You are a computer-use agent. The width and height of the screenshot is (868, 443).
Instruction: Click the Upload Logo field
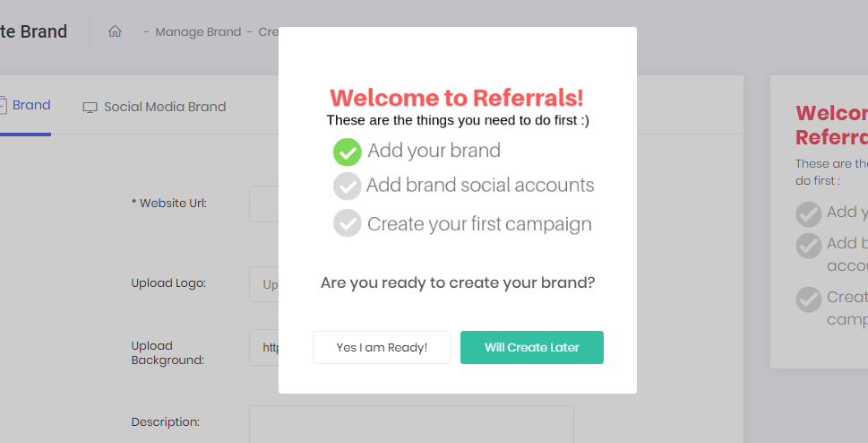click(x=263, y=284)
